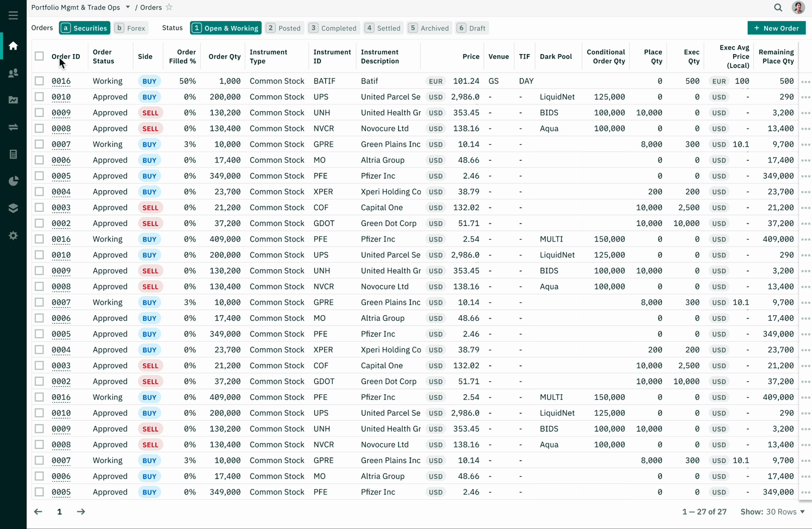Open row actions for first UNH order

point(805,113)
